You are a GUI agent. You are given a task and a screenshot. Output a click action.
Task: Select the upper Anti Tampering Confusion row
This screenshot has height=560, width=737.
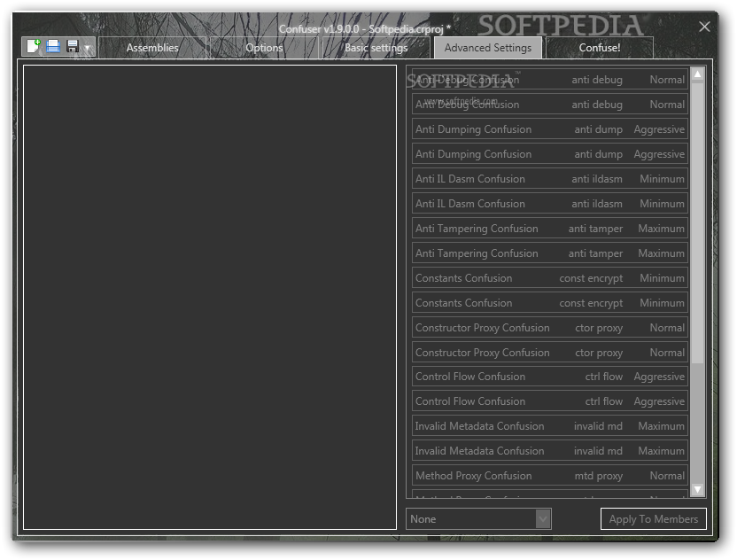pyautogui.click(x=550, y=229)
